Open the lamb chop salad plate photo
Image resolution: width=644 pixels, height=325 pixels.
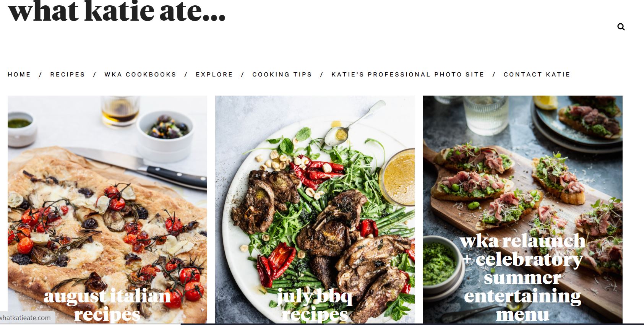tap(315, 210)
